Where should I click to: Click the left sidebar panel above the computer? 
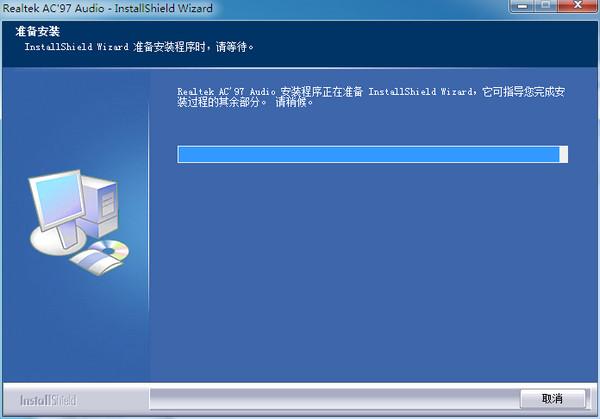pyautogui.click(x=76, y=119)
